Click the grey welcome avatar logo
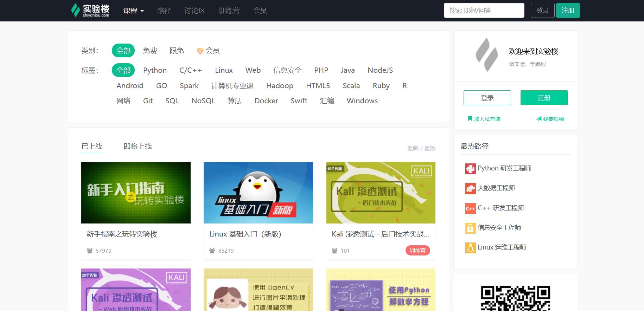Screen dimensions: 644x311 pos(487,55)
